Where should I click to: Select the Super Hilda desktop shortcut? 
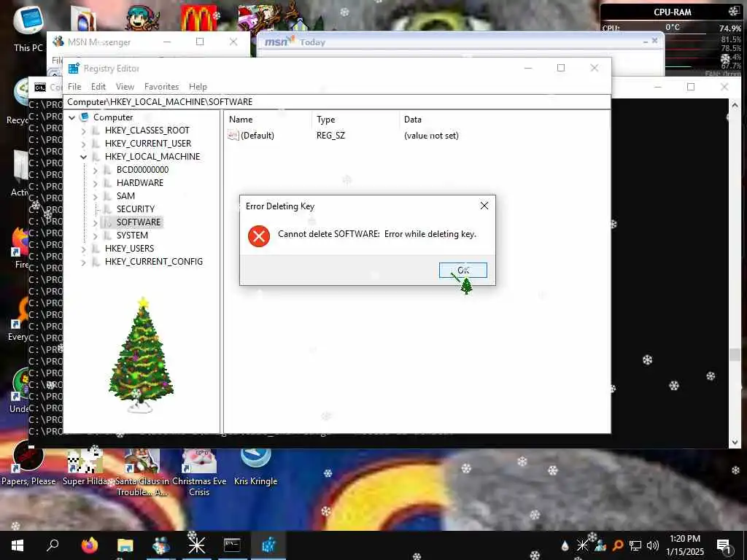[85, 467]
